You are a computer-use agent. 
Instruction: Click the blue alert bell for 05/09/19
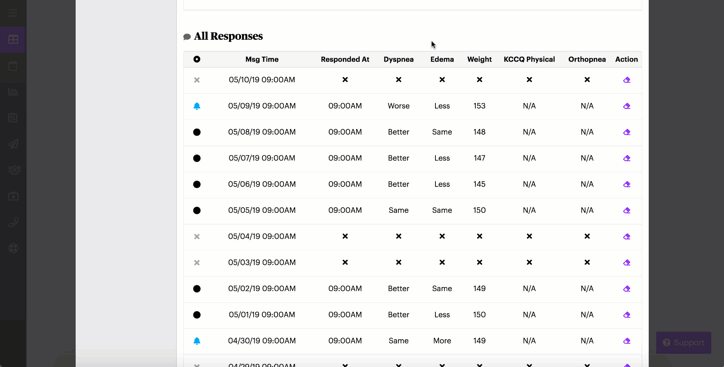click(x=197, y=106)
